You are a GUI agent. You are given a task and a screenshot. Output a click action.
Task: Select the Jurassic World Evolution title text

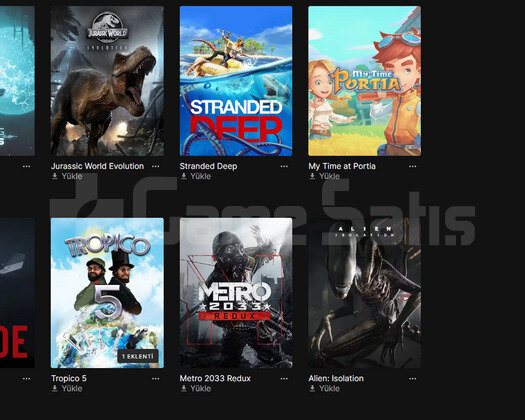point(97,166)
